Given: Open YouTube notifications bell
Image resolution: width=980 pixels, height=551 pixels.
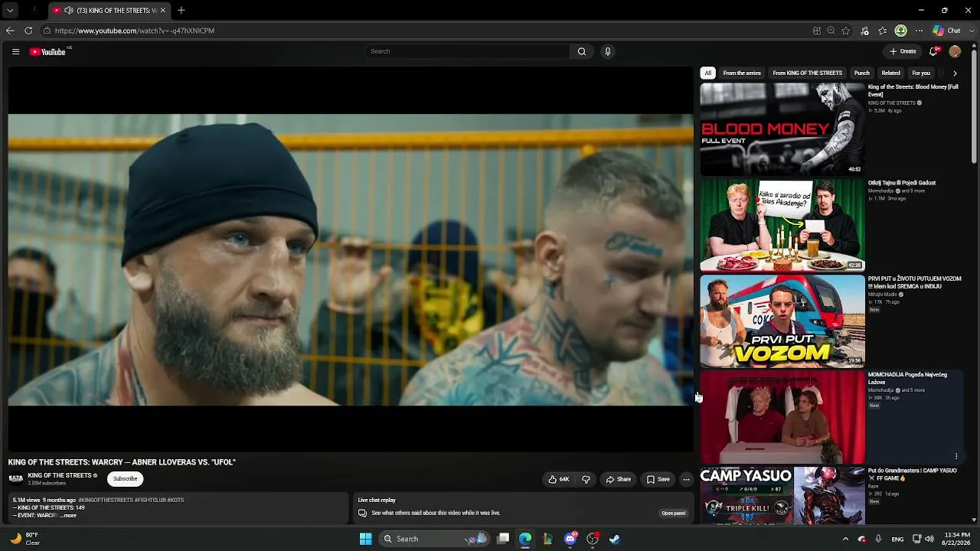Looking at the screenshot, I should point(933,51).
